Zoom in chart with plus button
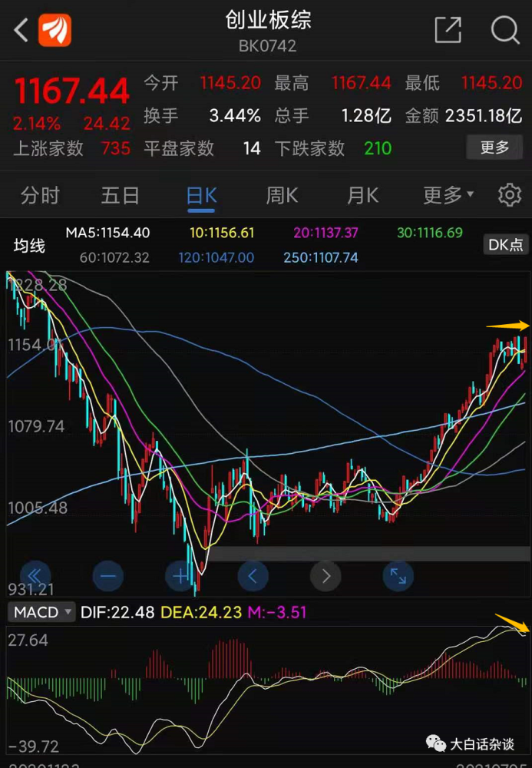This screenshot has height=768, width=532. coord(180,576)
